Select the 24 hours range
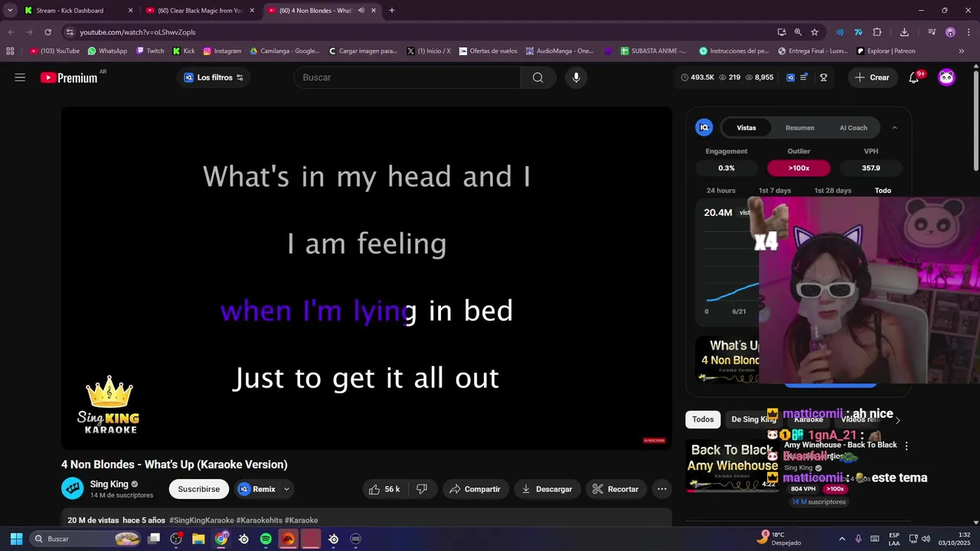The image size is (980, 551). (x=720, y=191)
